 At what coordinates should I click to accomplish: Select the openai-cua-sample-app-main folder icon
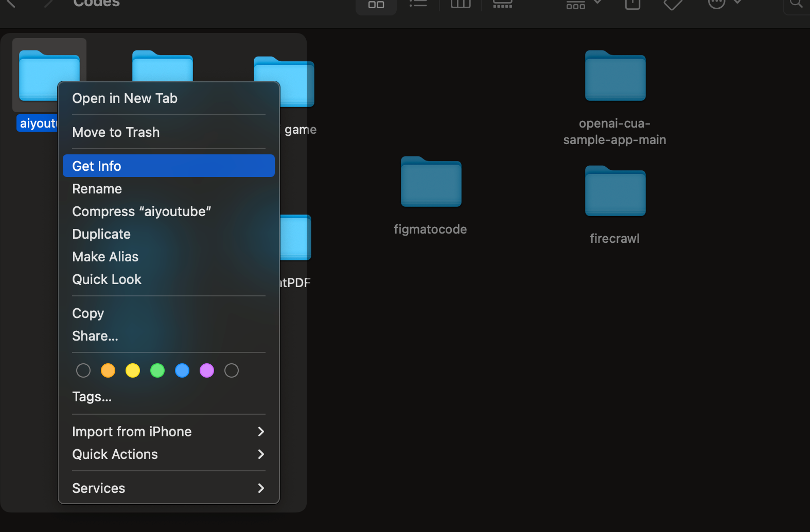click(x=615, y=76)
